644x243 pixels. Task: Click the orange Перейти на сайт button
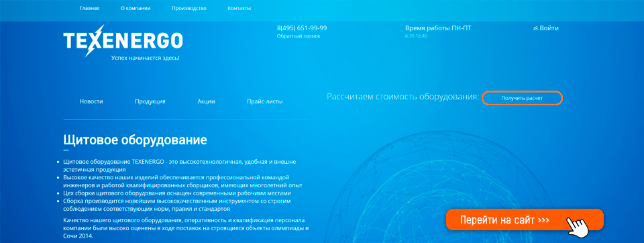(x=525, y=220)
